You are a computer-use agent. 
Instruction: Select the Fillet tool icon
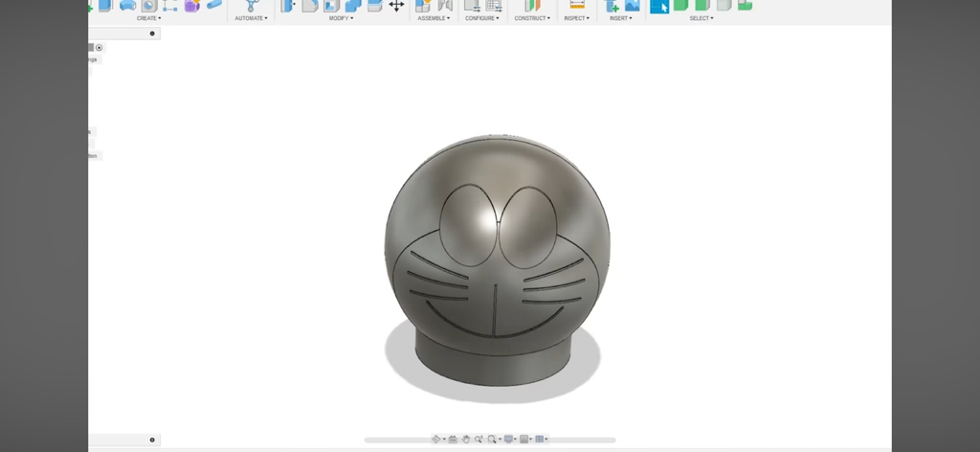[x=311, y=5]
